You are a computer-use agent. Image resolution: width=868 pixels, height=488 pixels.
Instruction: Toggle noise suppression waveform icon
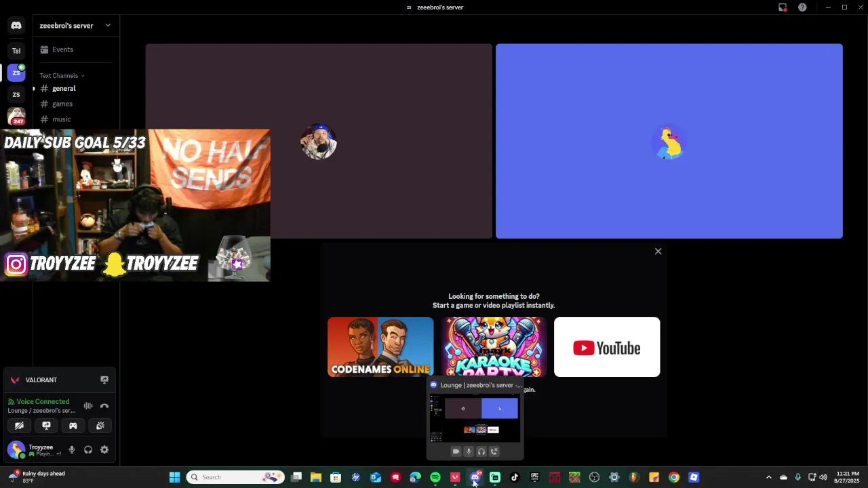tap(88, 406)
